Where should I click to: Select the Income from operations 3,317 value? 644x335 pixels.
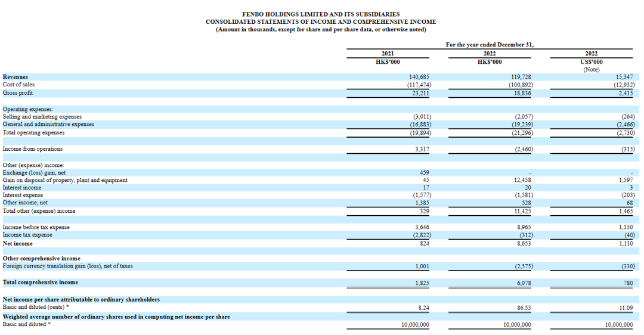click(422, 149)
